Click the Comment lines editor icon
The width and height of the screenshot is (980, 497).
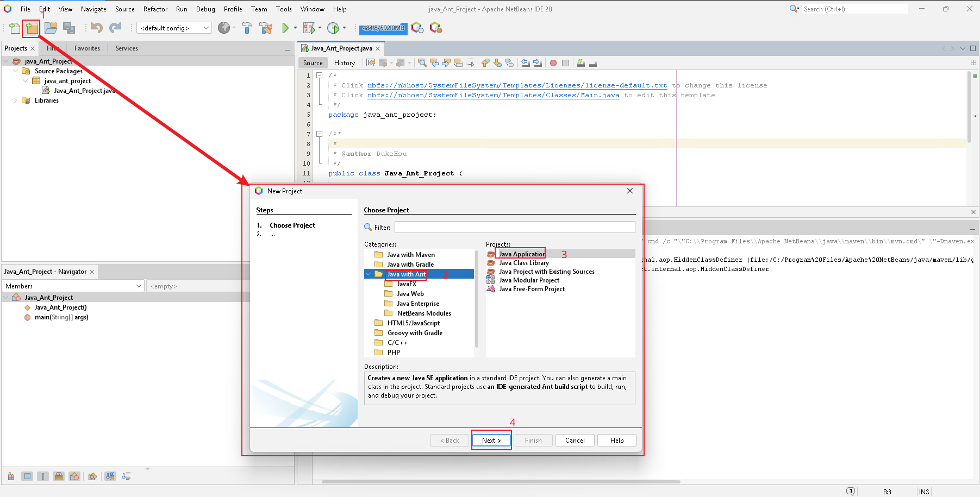[x=581, y=63]
